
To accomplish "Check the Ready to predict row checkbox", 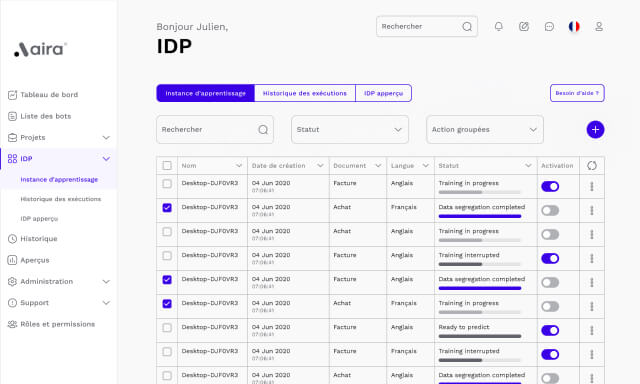I will [x=167, y=328].
